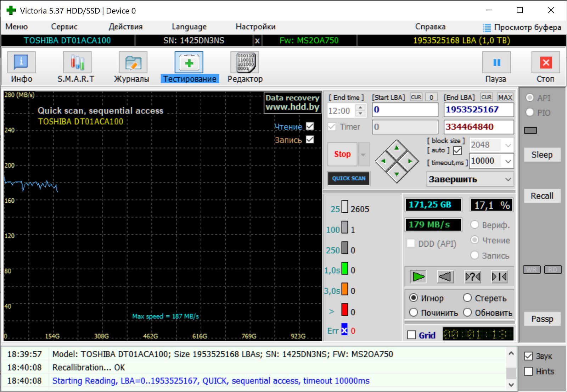Click the up arrow on the navigation diamond
The height and width of the screenshot is (392, 567).
[397, 148]
